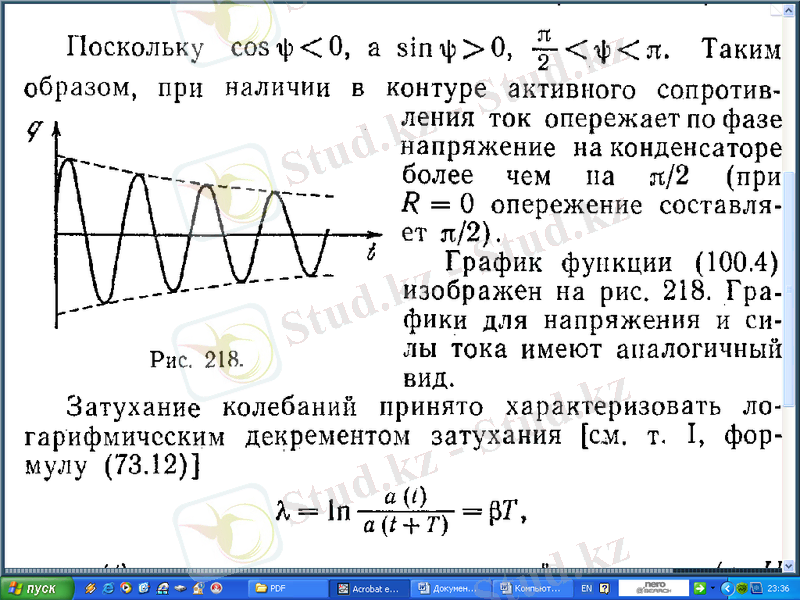Click the vertical scrollbar down arrow
This screenshot has width=800, height=600.
(789, 565)
